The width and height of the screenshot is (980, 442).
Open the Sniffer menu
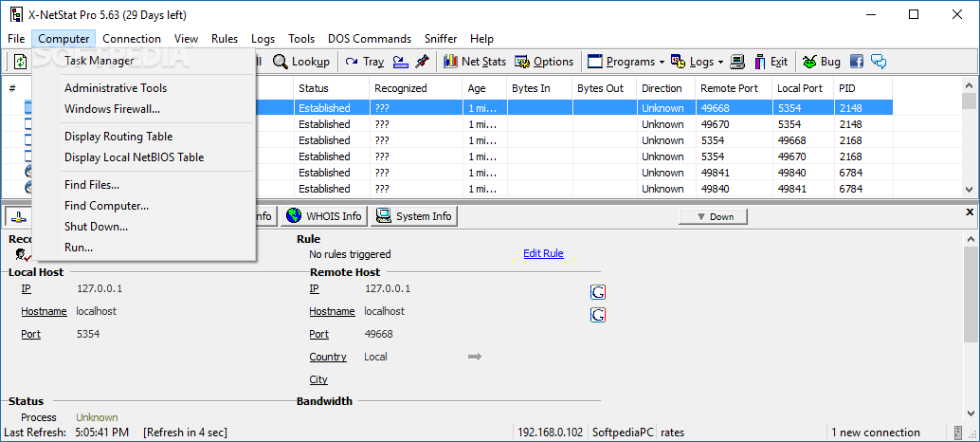click(441, 39)
